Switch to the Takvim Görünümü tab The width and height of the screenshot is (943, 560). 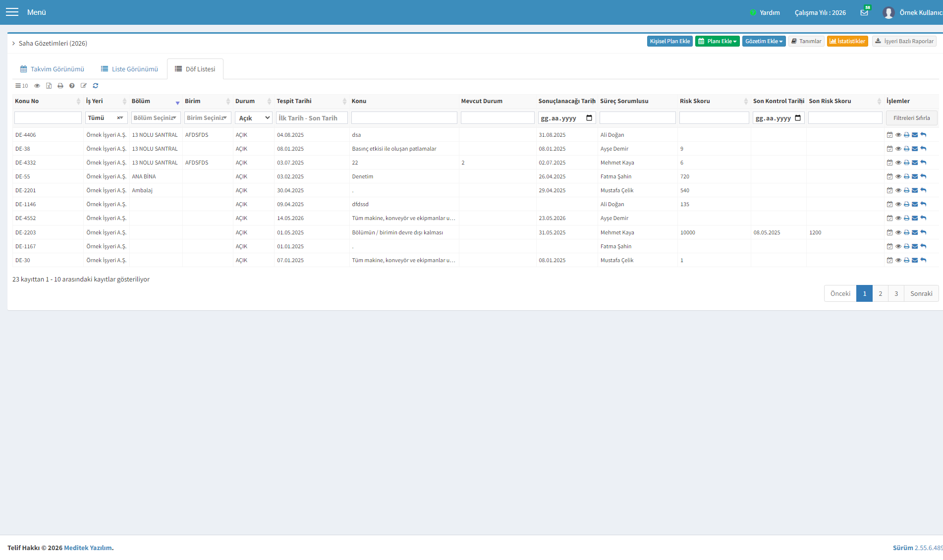click(52, 69)
